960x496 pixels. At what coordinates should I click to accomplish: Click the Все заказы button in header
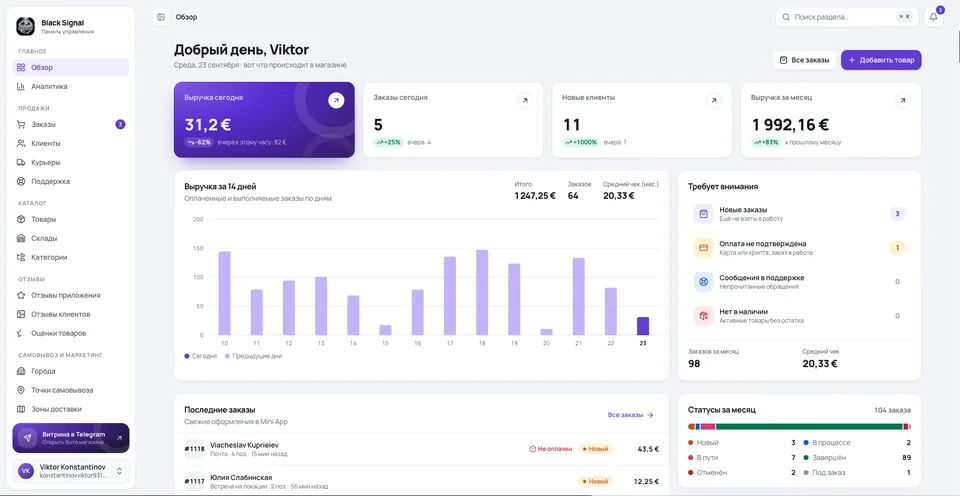pyautogui.click(x=804, y=60)
